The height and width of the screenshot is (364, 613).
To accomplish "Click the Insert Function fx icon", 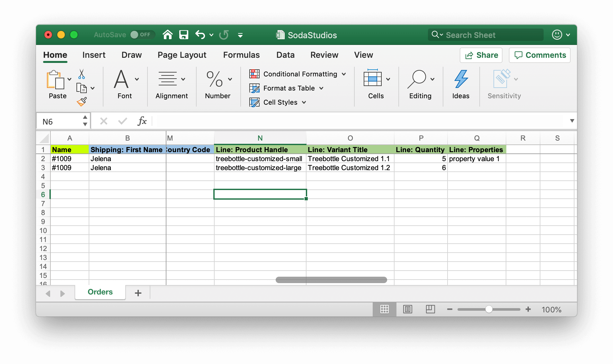I will click(x=142, y=121).
